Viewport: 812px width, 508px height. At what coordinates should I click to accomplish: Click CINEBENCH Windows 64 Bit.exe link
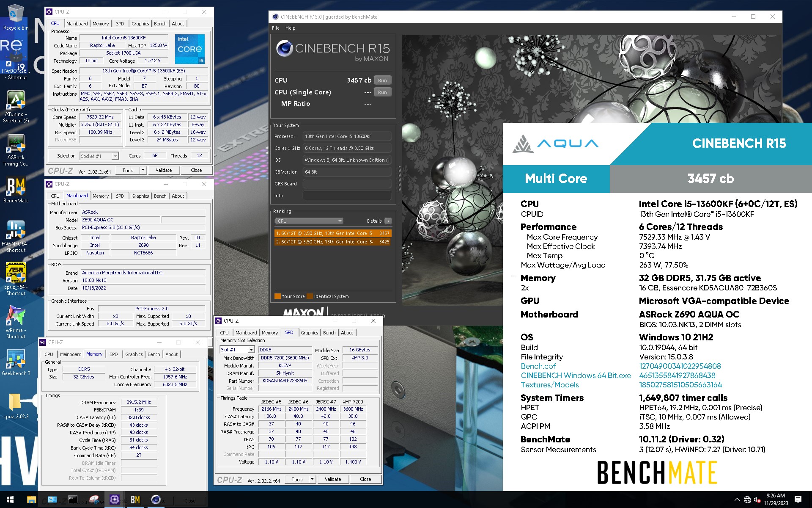(576, 375)
